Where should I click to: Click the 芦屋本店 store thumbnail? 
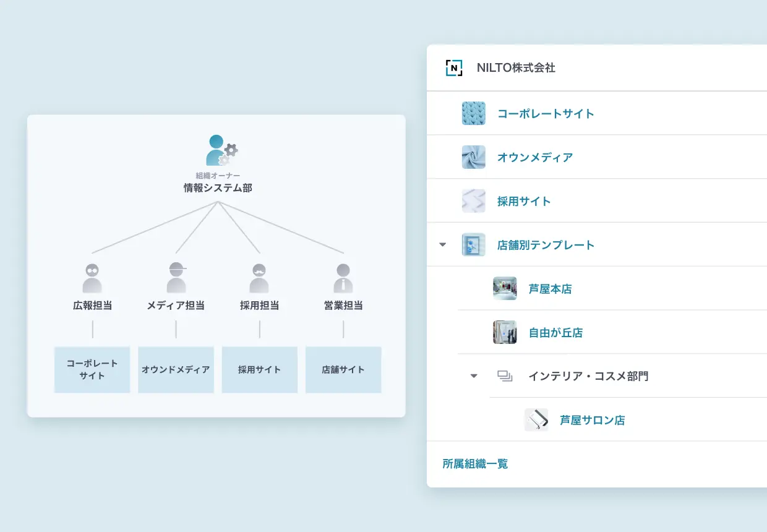tap(505, 288)
